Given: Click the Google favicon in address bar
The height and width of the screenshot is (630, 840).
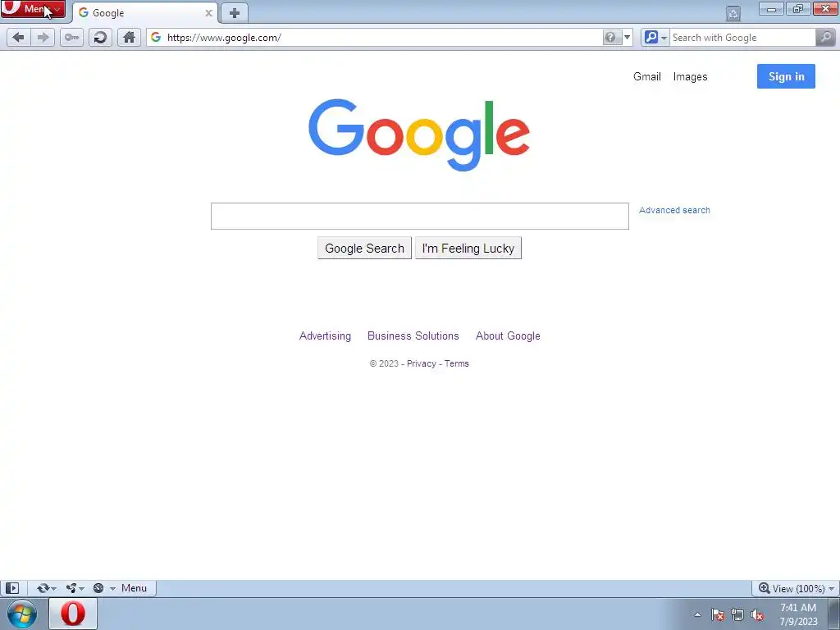Looking at the screenshot, I should pos(156,37).
